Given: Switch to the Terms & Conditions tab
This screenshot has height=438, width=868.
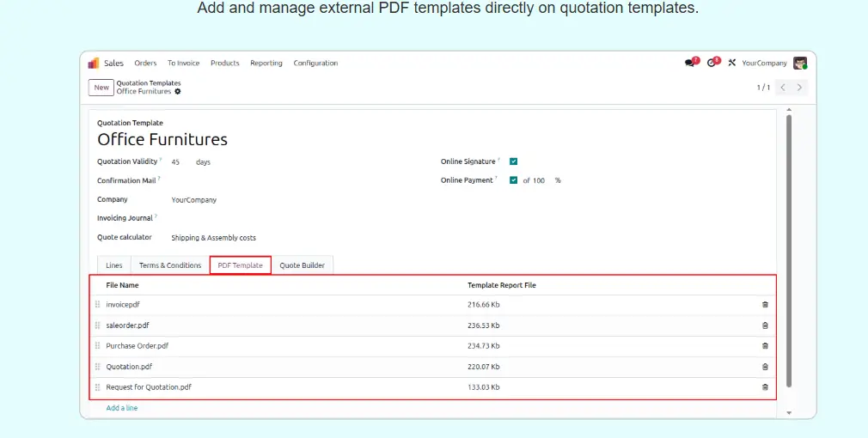Looking at the screenshot, I should [170, 265].
